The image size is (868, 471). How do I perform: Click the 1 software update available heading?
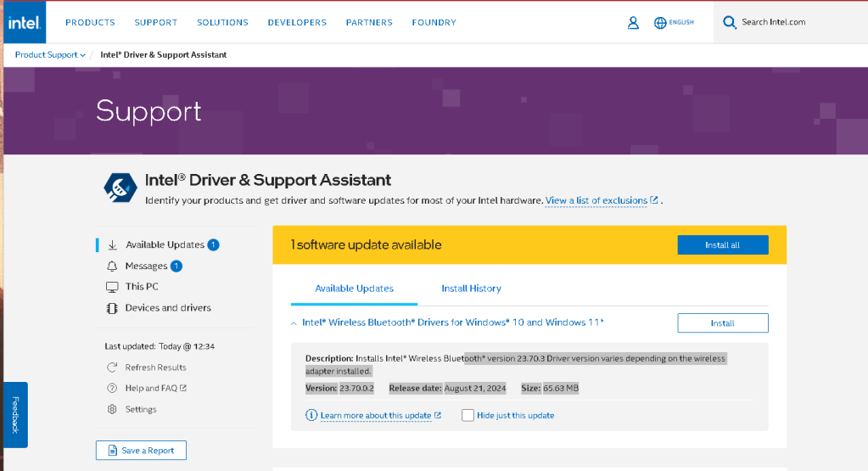point(366,244)
